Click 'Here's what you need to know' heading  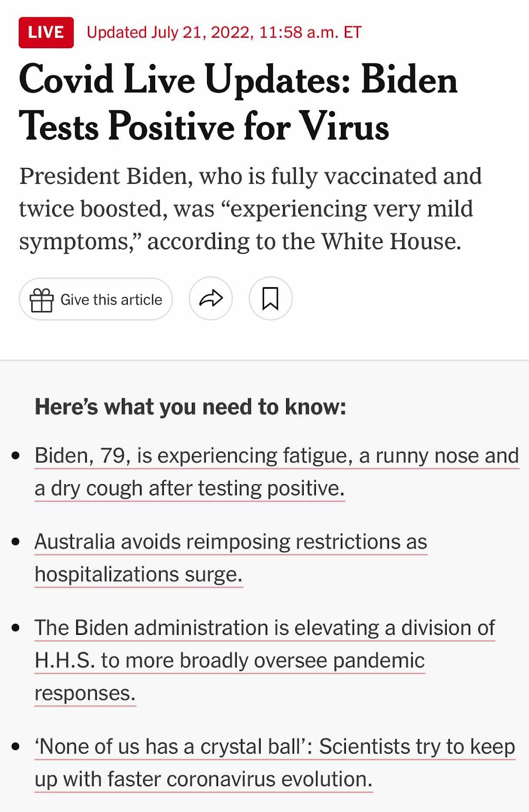coord(190,407)
